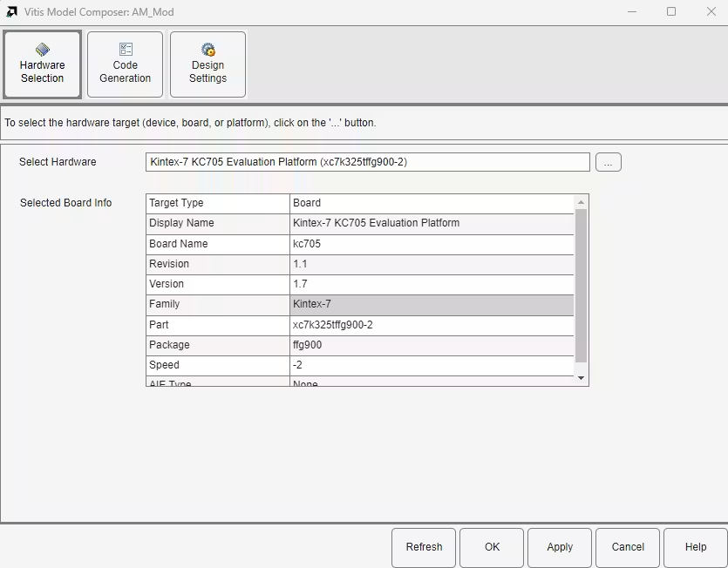Select the 'Speed' cell
Image resolution: width=728 pixels, height=568 pixels.
[x=218, y=365]
